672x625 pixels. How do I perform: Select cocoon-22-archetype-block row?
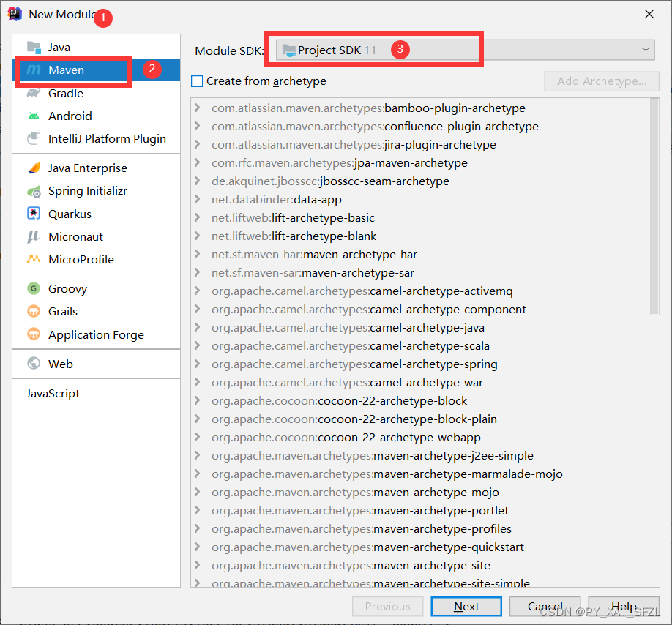420,400
